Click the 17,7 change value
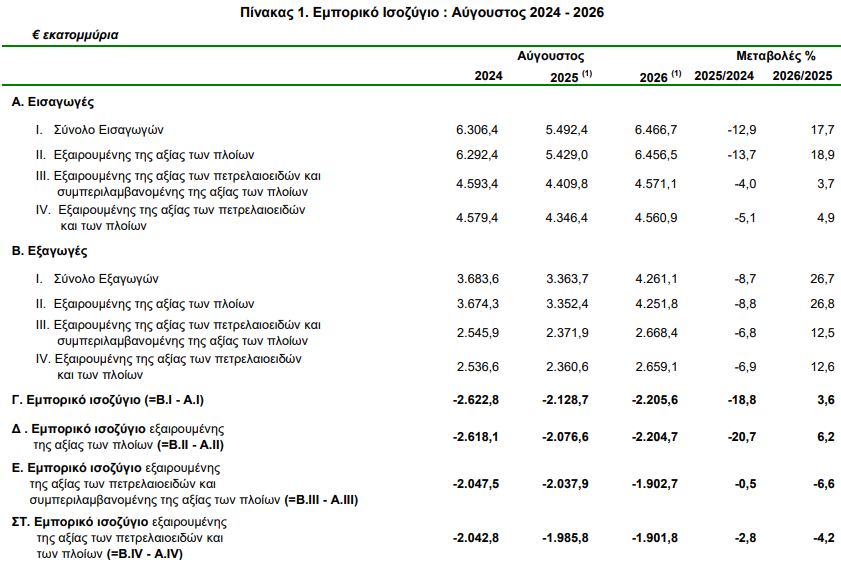 (822, 130)
